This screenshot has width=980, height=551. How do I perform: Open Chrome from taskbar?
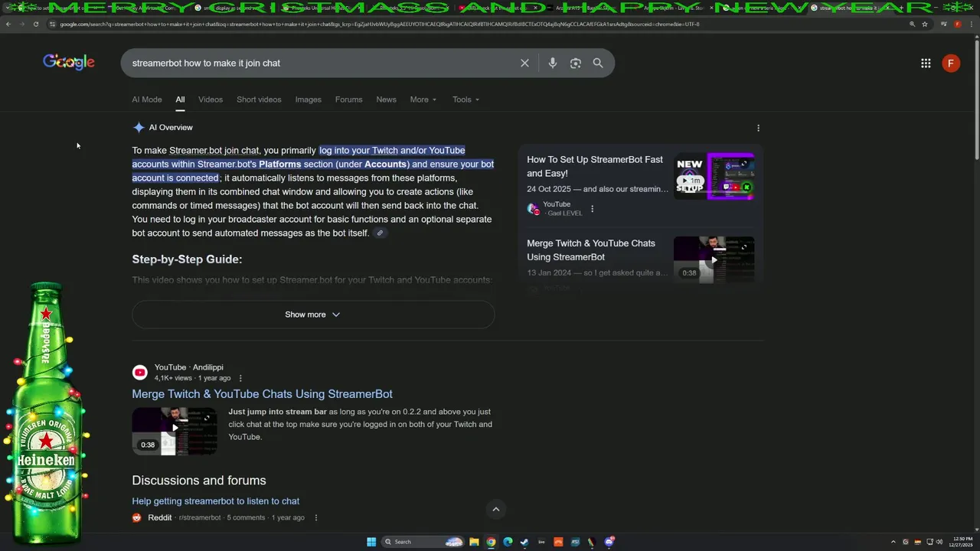pyautogui.click(x=491, y=542)
